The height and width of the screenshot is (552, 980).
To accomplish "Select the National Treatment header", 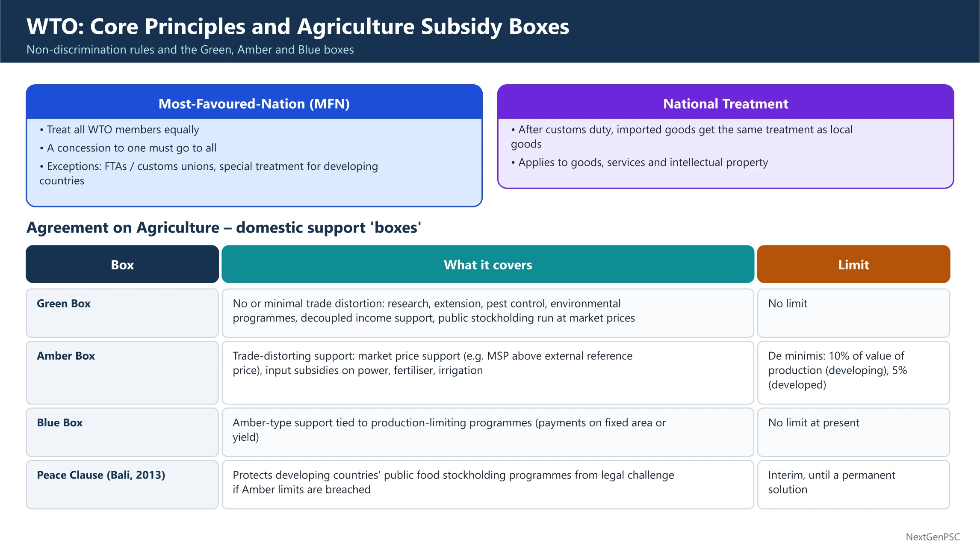I will [x=726, y=103].
